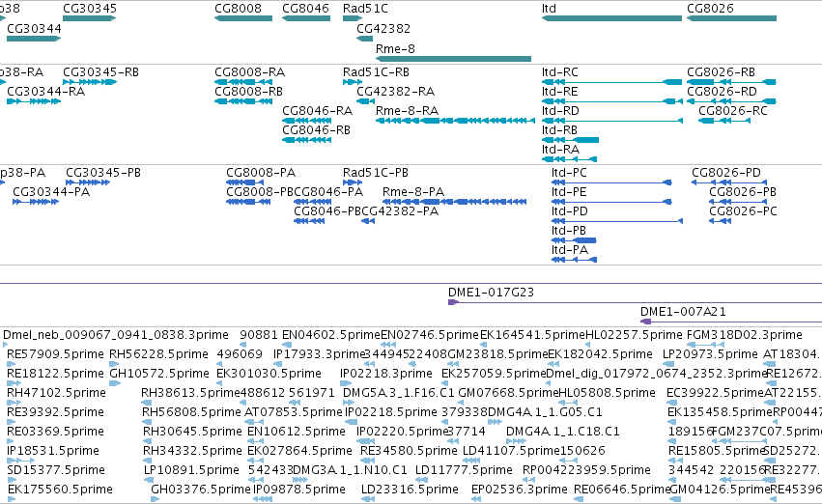Select the DME1-007A21 clone feature
This screenshot has width=822, height=504.
point(731,322)
